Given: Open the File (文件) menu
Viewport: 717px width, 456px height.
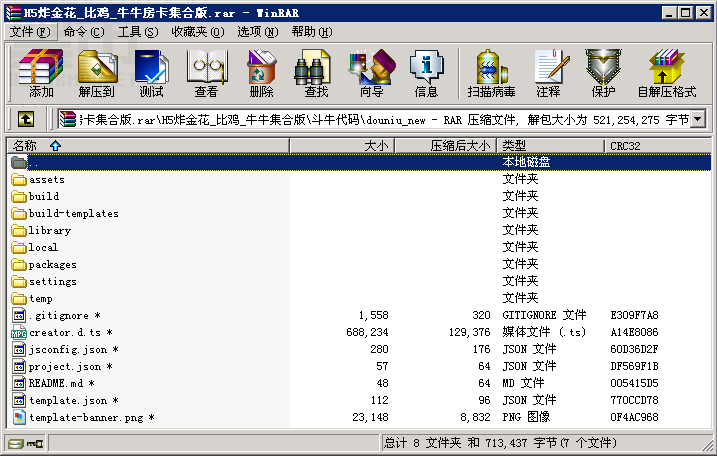Looking at the screenshot, I should (30, 32).
